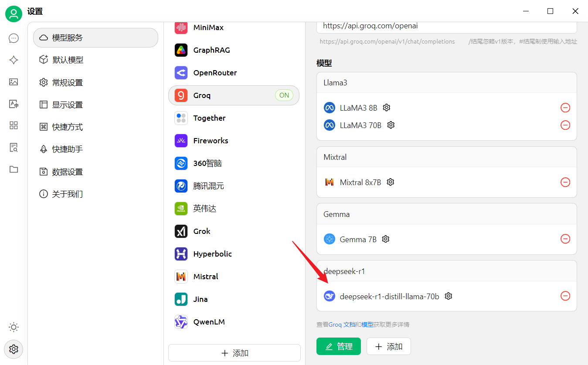Open the 快捷方式 settings section
Viewport: 588px width, 365px height.
click(x=95, y=127)
